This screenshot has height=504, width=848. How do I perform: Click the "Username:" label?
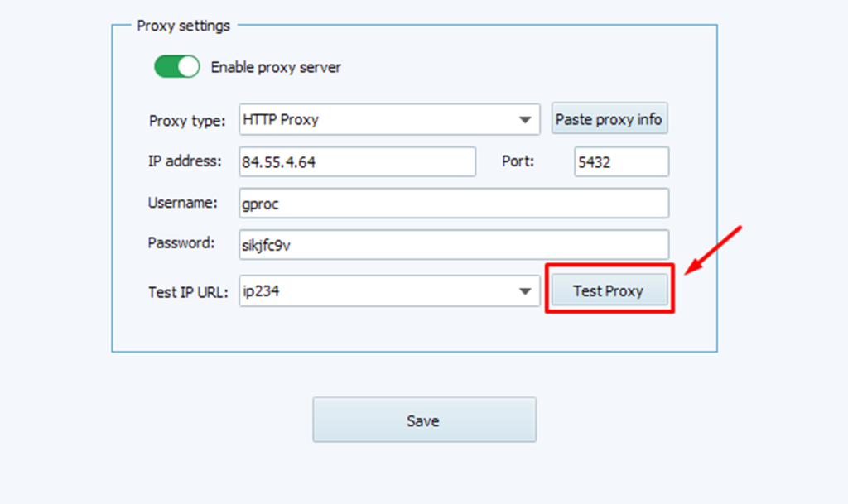pos(182,203)
